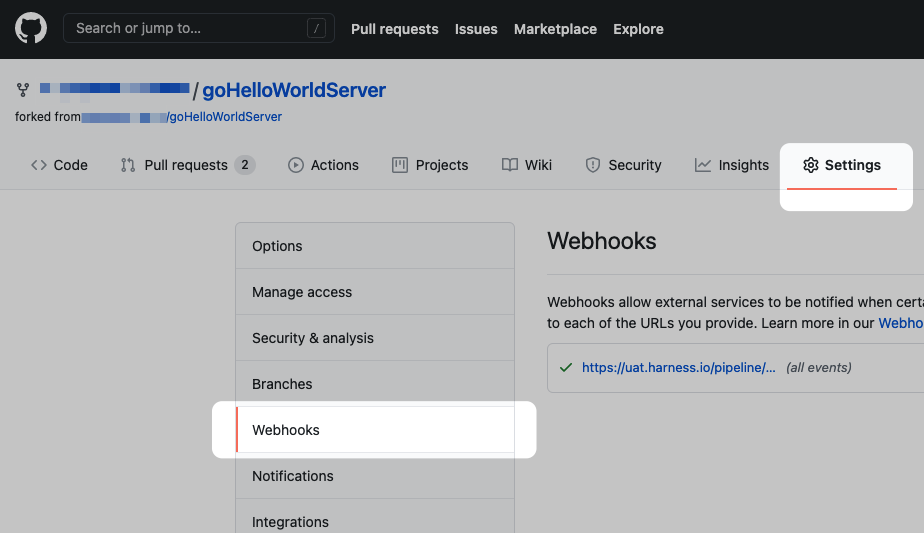Open Issues in the top navigation
The image size is (924, 533).
pyautogui.click(x=476, y=29)
